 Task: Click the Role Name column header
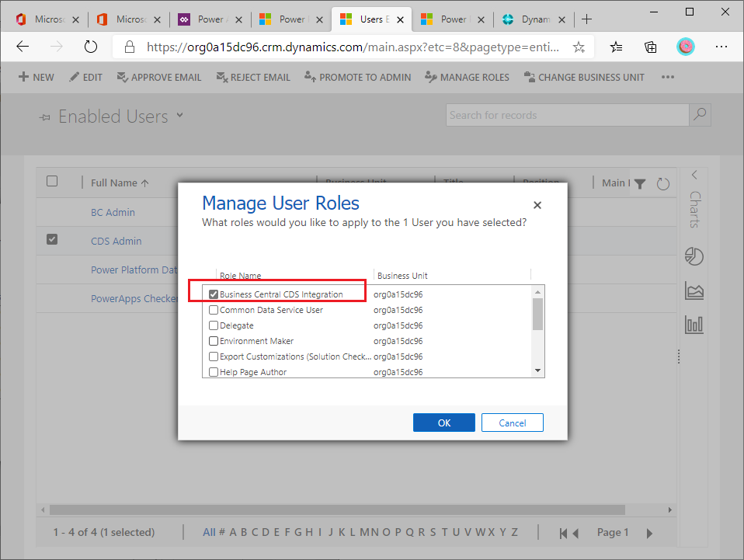coord(240,276)
